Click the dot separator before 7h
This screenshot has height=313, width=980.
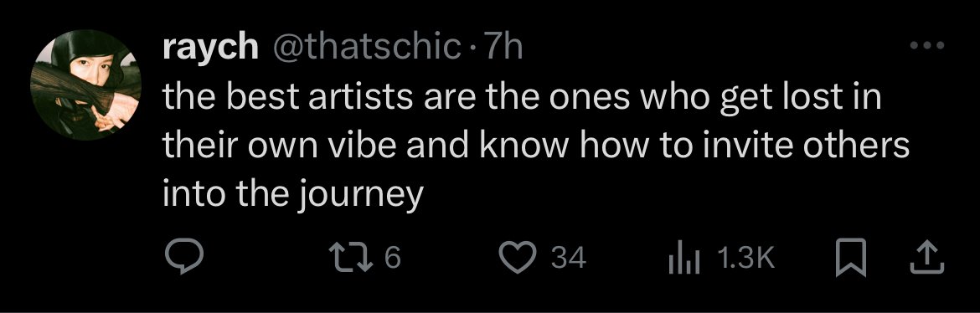pyautogui.click(x=472, y=48)
